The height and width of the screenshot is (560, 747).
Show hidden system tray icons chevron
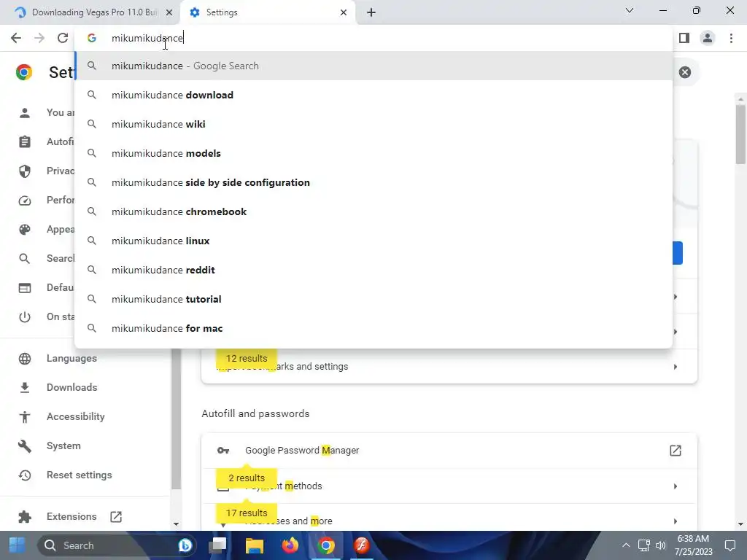pos(626,545)
